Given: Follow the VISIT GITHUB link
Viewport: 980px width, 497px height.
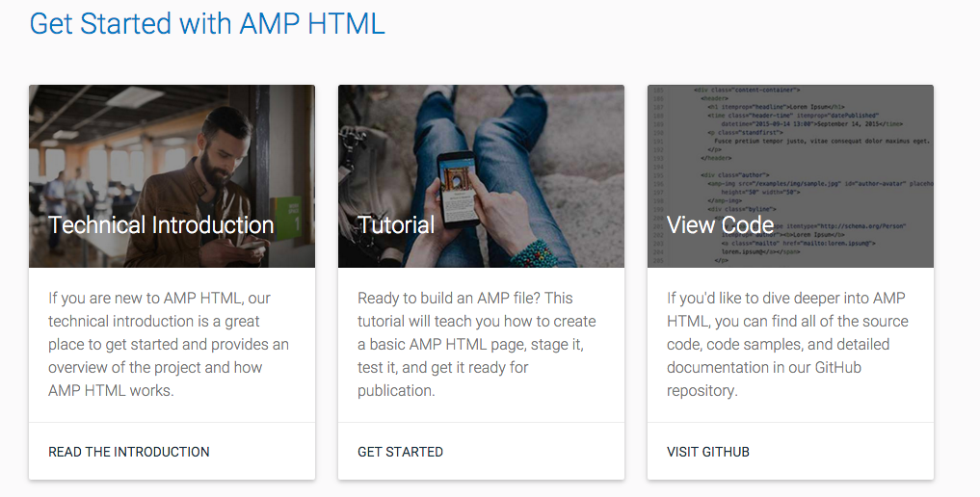Looking at the screenshot, I should (x=708, y=452).
